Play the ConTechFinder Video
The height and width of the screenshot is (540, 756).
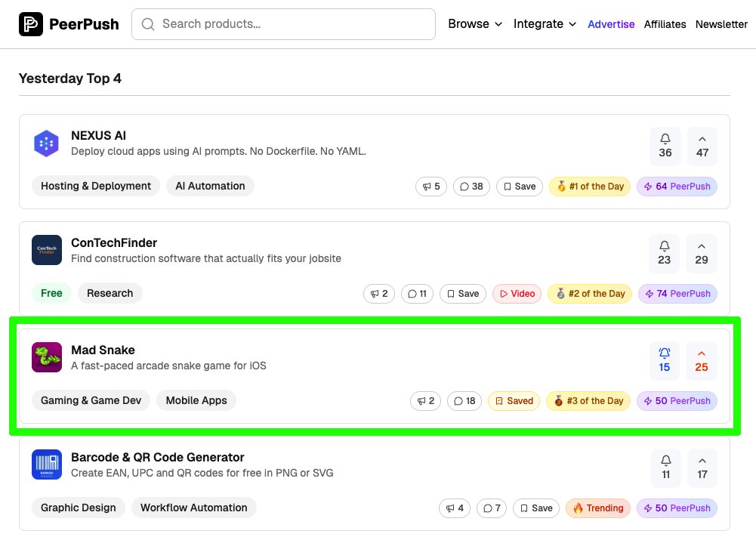coord(517,294)
